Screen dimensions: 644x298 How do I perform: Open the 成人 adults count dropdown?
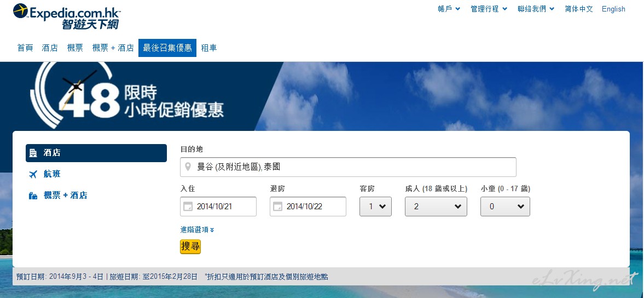coord(436,207)
